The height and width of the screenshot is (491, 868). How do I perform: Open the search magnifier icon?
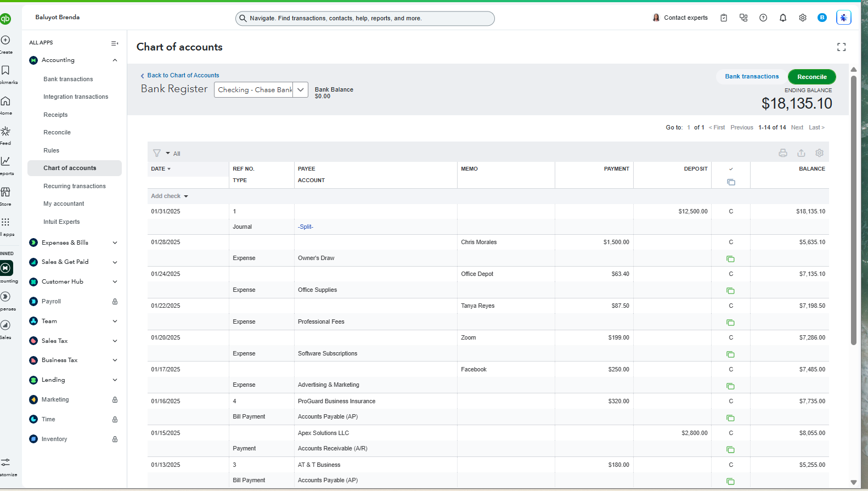pyautogui.click(x=243, y=18)
